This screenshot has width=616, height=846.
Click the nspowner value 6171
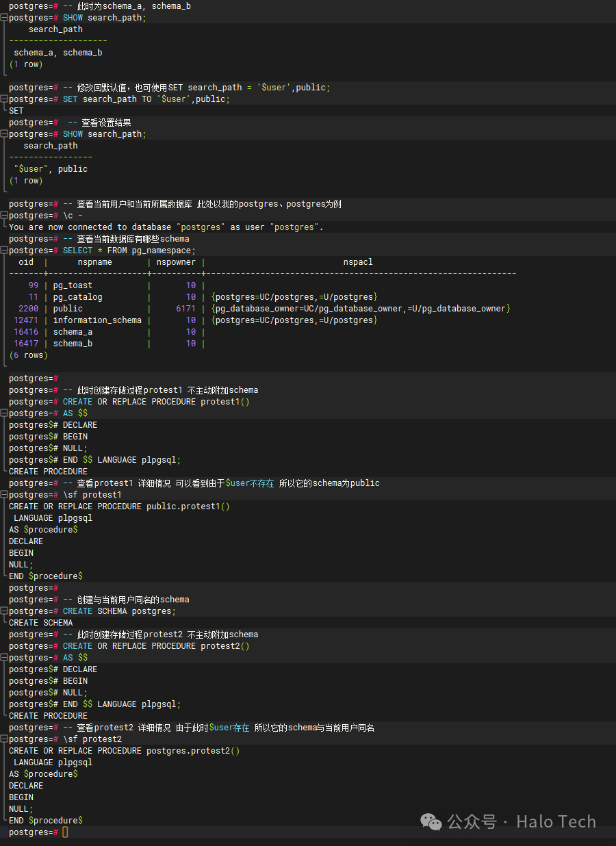coord(186,309)
